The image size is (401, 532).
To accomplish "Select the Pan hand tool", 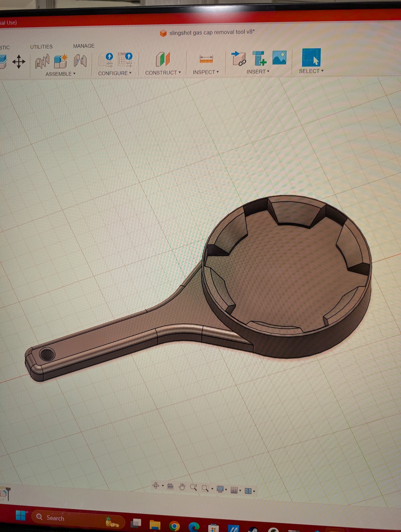I will pos(182,487).
